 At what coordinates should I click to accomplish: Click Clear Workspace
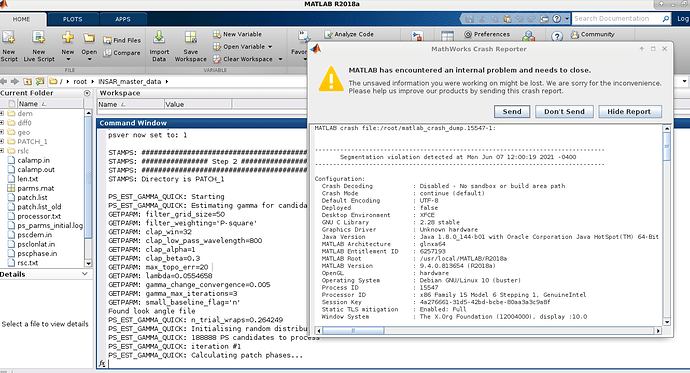pyautogui.click(x=243, y=59)
